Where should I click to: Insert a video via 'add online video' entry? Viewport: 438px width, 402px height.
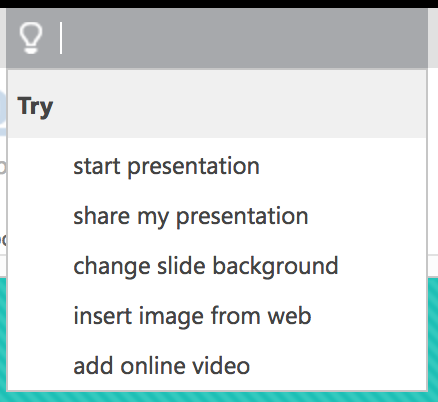(x=161, y=366)
